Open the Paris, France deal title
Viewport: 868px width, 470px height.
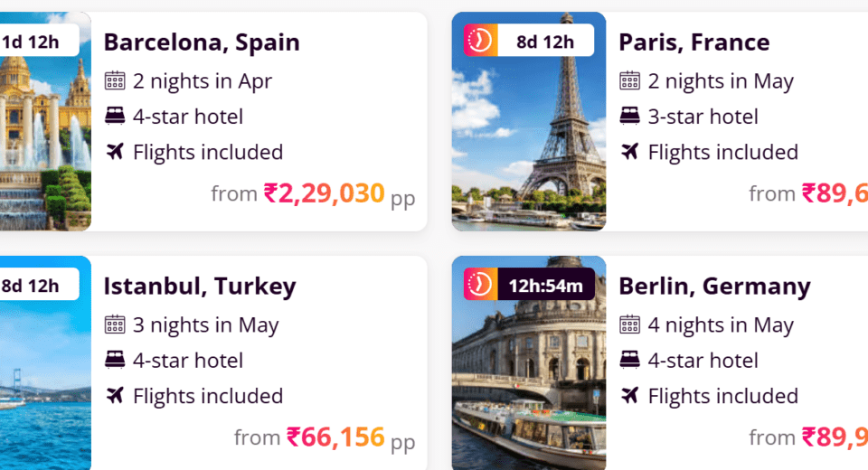pyautogui.click(x=693, y=42)
